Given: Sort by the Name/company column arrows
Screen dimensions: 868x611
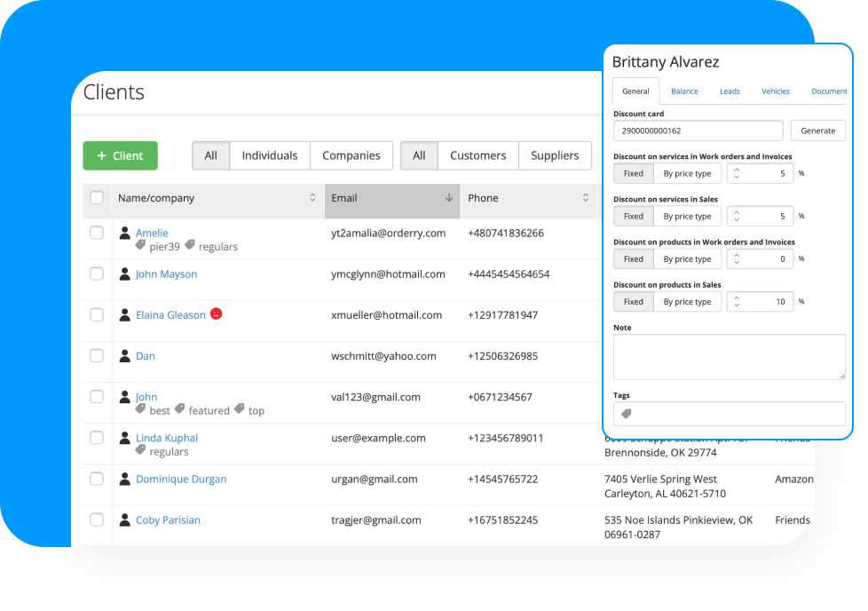Looking at the screenshot, I should click(x=312, y=198).
